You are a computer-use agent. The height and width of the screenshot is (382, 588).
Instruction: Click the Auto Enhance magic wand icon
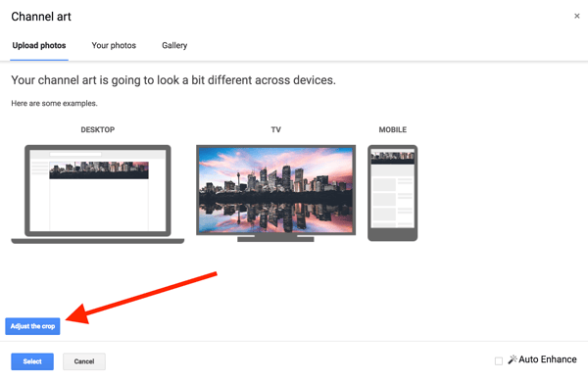coord(513,359)
